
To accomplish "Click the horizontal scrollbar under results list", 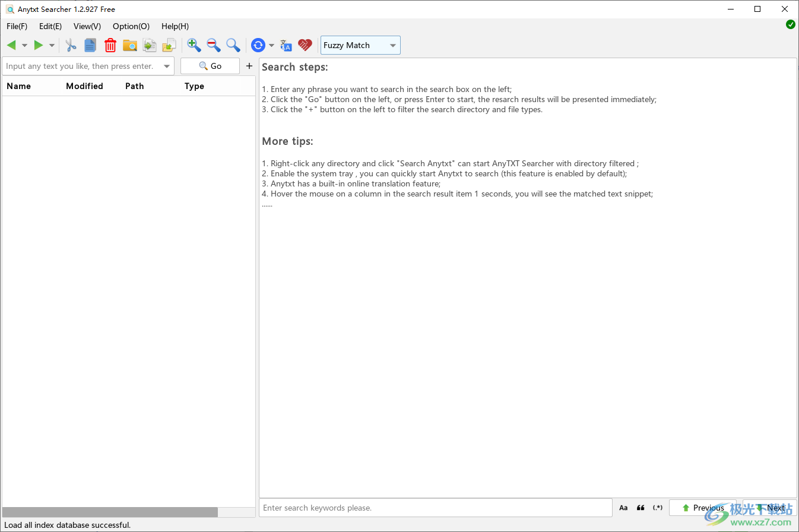I will coord(110,512).
